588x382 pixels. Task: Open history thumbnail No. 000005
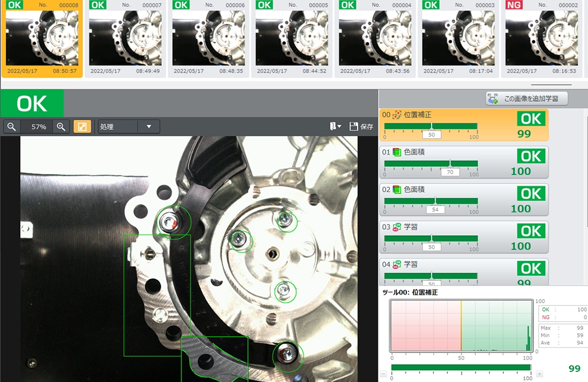(292, 38)
